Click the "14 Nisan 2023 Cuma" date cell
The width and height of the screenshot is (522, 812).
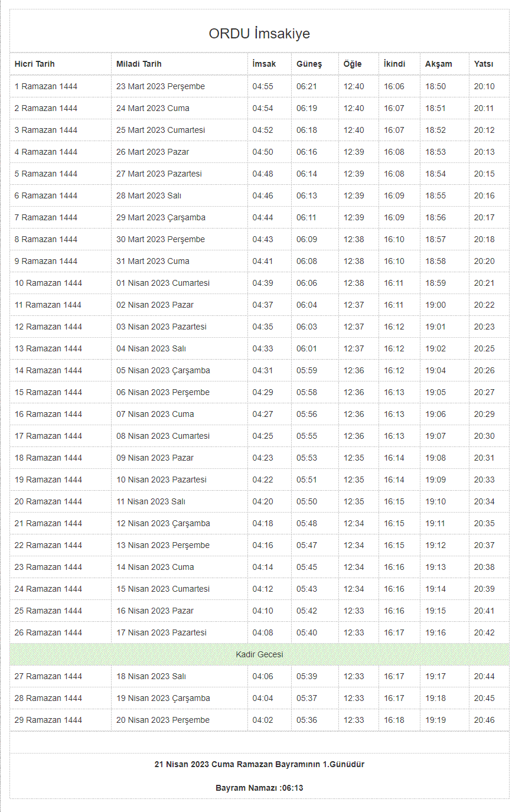[x=155, y=567]
